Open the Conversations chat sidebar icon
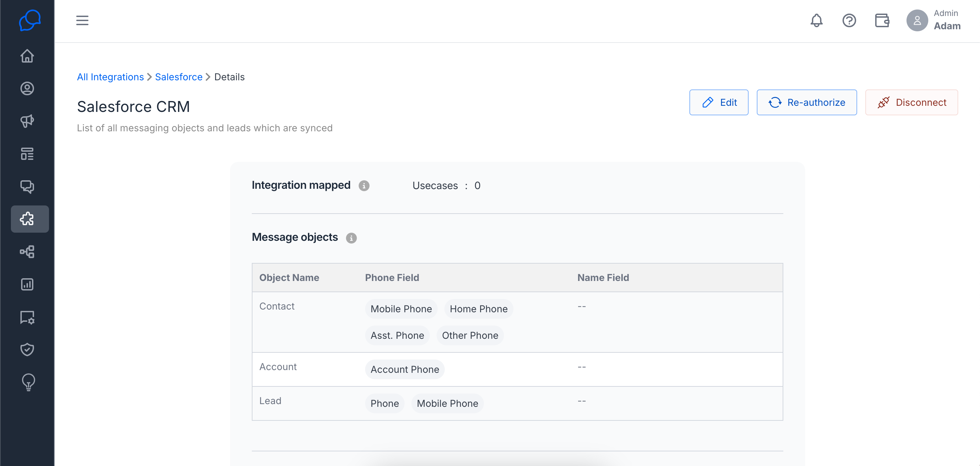The image size is (980, 466). (x=27, y=186)
